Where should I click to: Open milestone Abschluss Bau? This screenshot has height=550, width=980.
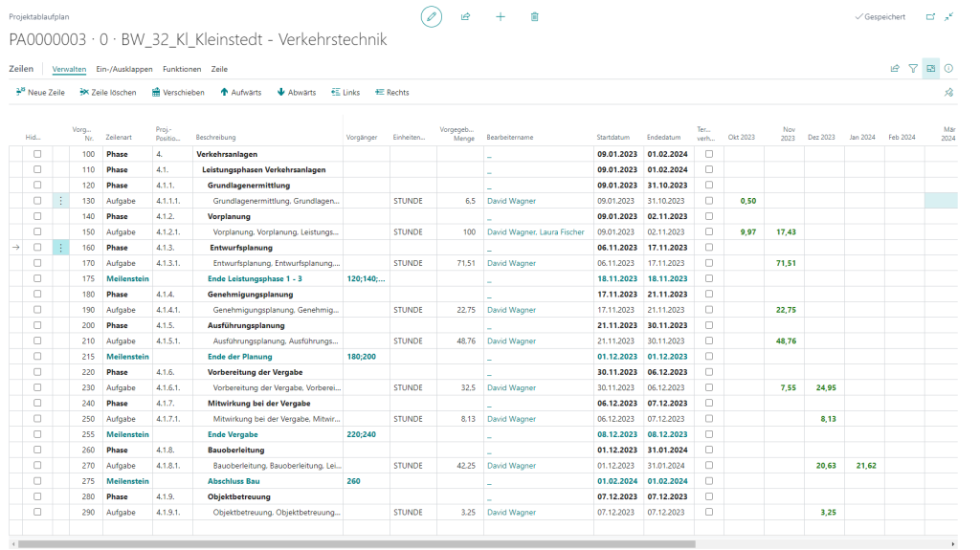tap(234, 481)
